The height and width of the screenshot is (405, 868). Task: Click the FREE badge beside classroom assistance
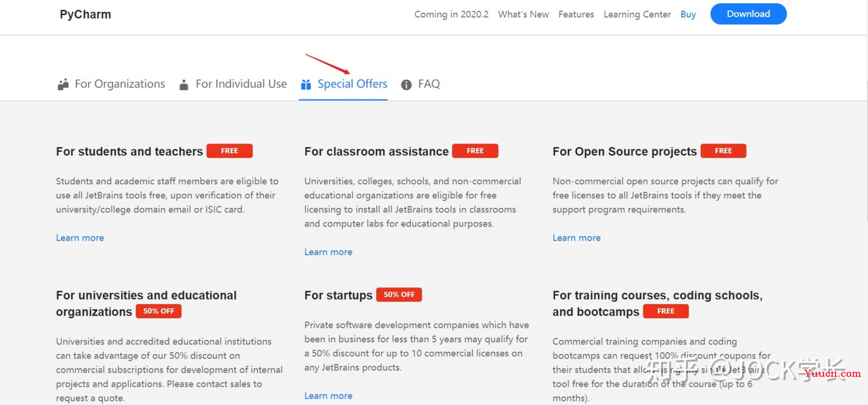pyautogui.click(x=475, y=151)
